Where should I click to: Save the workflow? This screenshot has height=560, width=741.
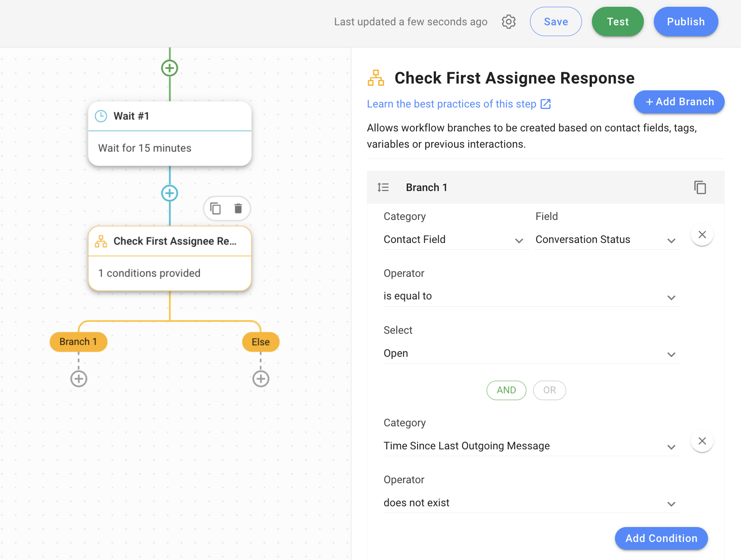tap(555, 21)
